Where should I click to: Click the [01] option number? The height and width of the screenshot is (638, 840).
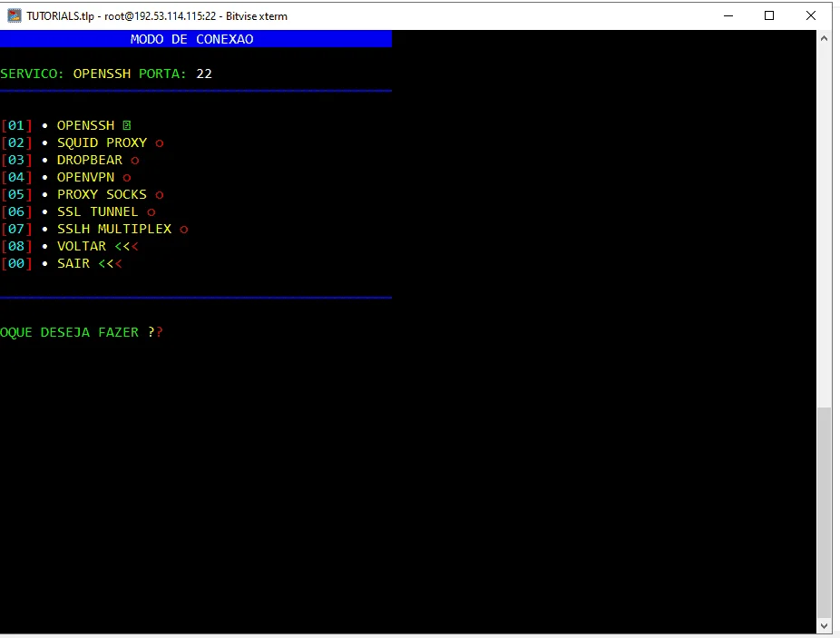[x=16, y=125]
